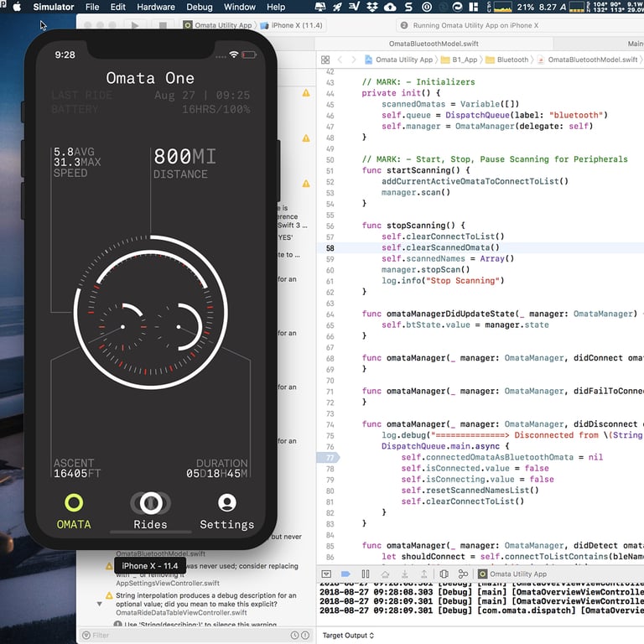Open the Debug menu
The image size is (644, 644).
pos(200,7)
